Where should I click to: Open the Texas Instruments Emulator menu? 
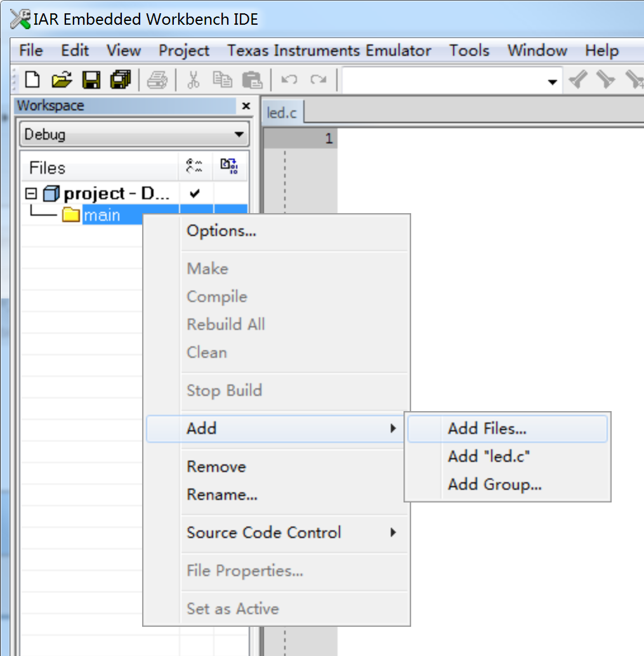(x=329, y=51)
